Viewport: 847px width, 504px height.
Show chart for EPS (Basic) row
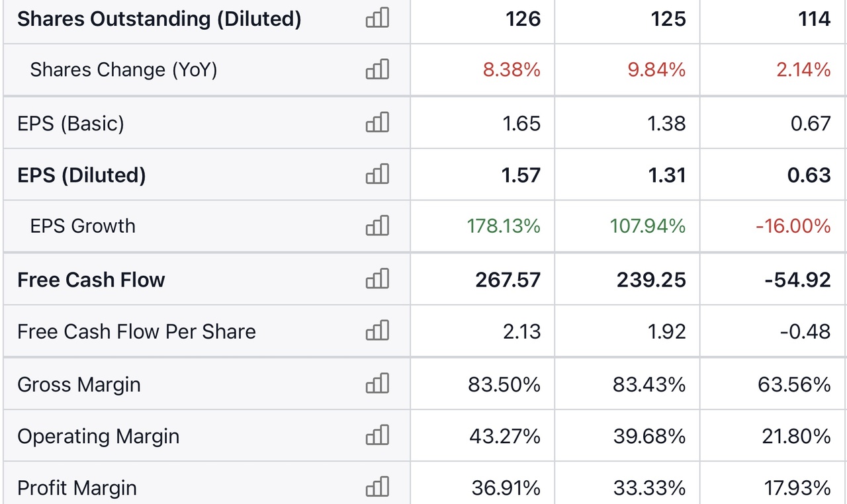click(377, 122)
